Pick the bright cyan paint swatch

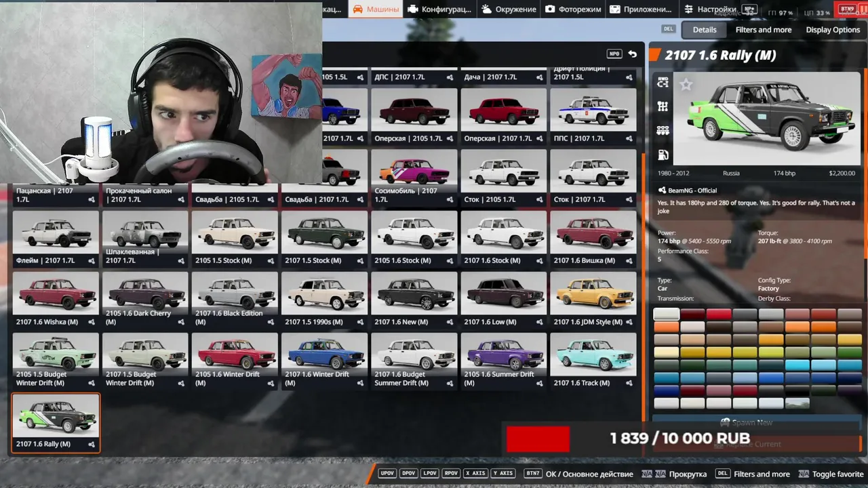(x=797, y=365)
